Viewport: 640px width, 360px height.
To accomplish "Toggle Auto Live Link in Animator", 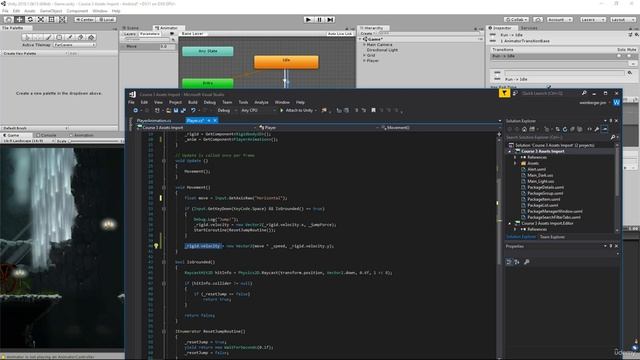I will pos(339,34).
